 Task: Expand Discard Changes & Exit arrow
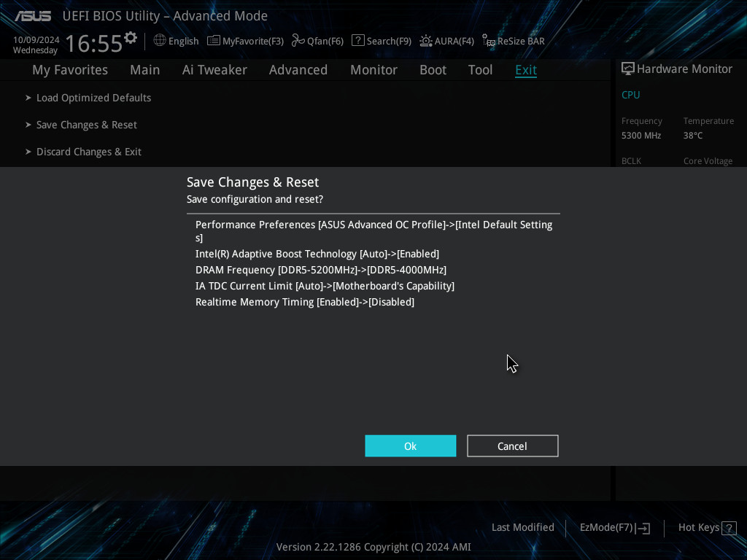click(28, 152)
